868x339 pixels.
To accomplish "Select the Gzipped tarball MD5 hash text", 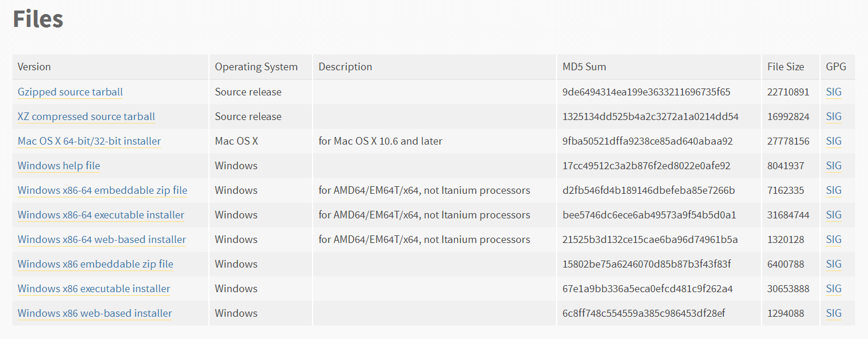I will click(646, 92).
